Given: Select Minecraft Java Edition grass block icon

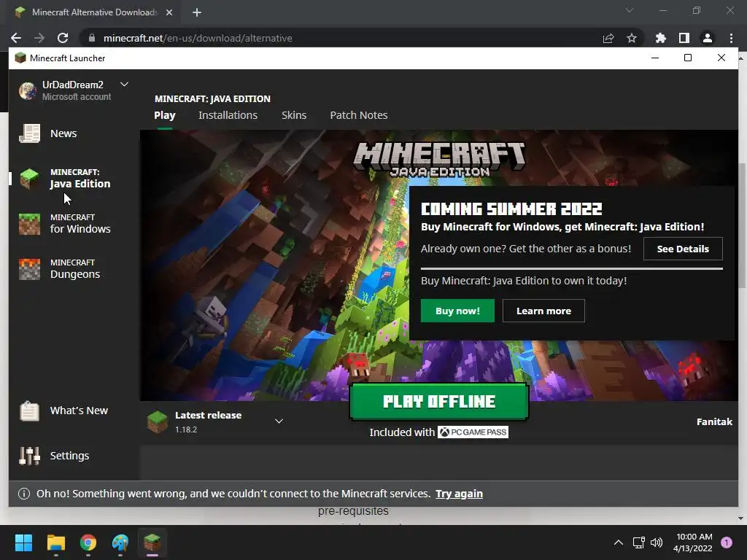Looking at the screenshot, I should [29, 179].
